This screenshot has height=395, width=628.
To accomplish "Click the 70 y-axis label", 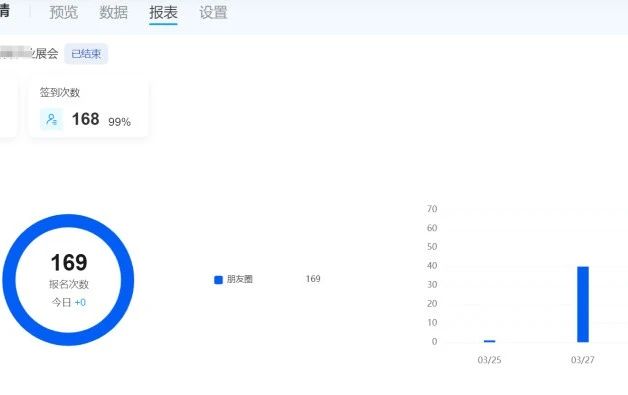I will (x=432, y=209).
